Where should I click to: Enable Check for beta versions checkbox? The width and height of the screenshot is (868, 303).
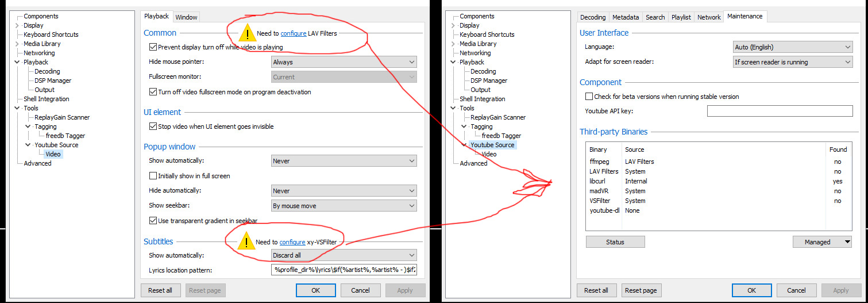pyautogui.click(x=589, y=97)
